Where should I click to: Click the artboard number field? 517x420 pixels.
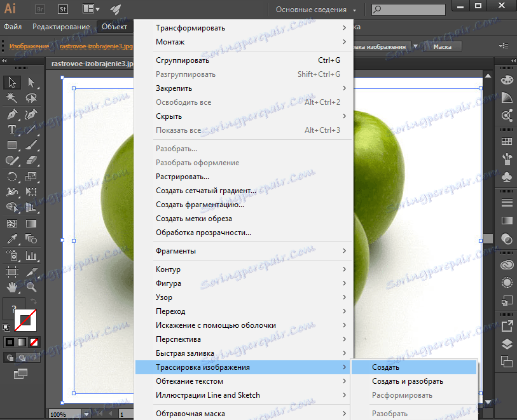click(125, 414)
